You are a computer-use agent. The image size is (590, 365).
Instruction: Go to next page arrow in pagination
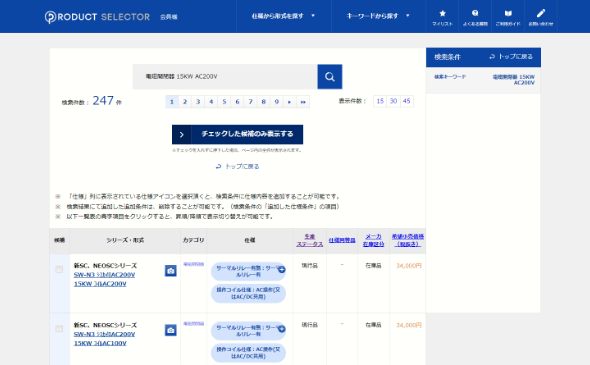(x=289, y=102)
